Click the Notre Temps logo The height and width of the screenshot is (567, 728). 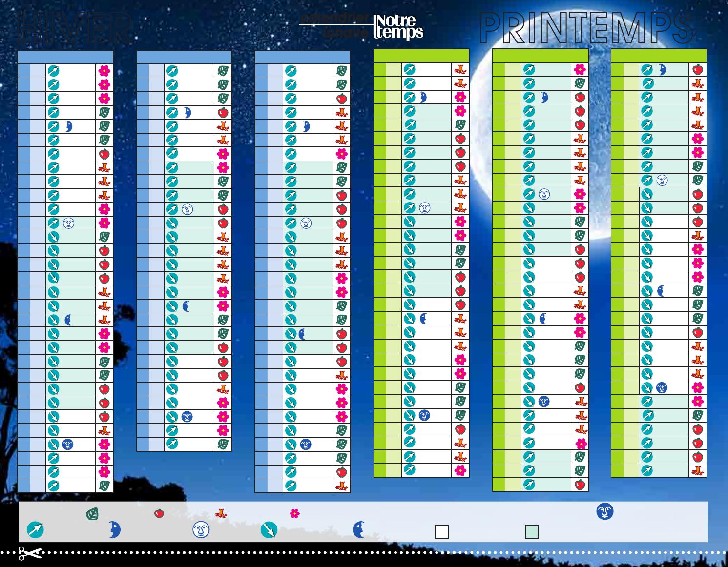398,26
